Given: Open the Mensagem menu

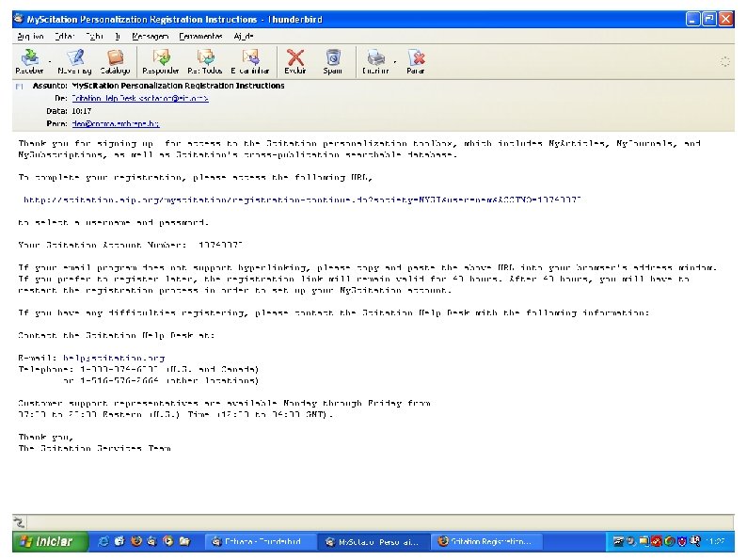Looking at the screenshot, I should [x=151, y=36].
